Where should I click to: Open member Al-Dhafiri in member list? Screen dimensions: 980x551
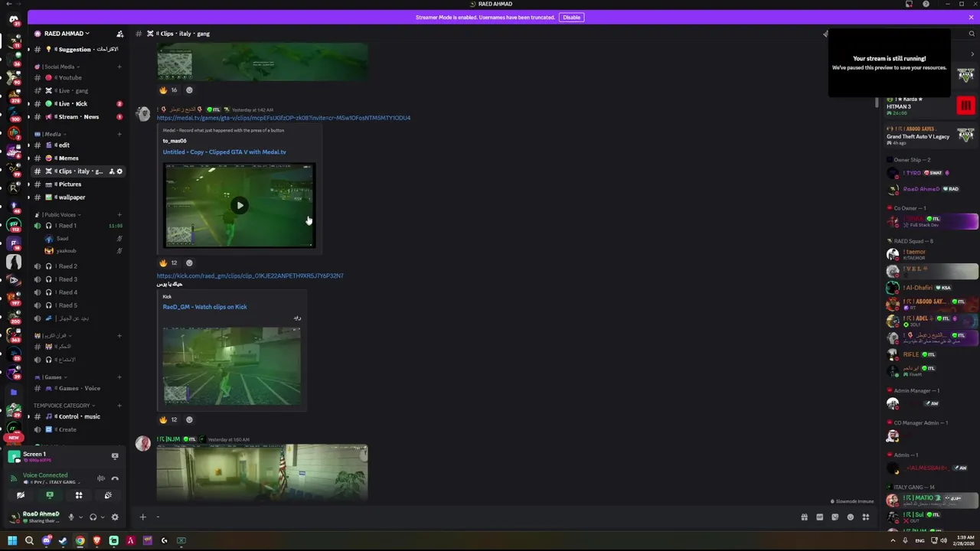pos(932,288)
